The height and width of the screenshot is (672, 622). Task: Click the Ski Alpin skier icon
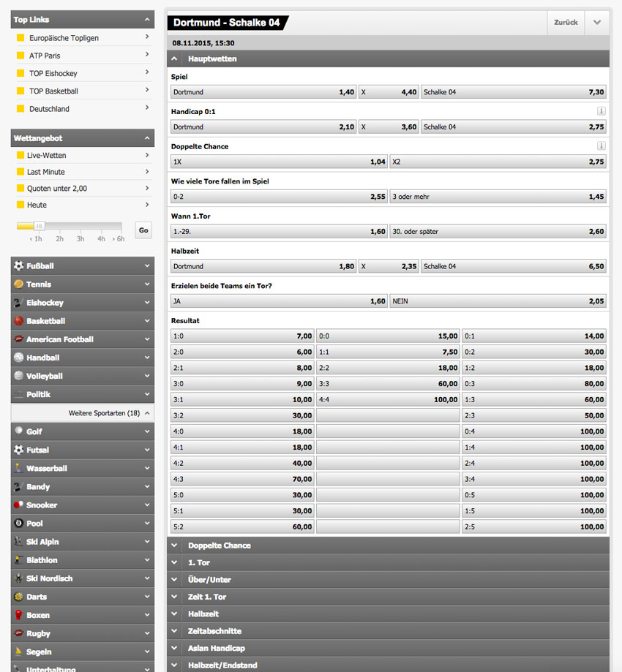(x=18, y=541)
